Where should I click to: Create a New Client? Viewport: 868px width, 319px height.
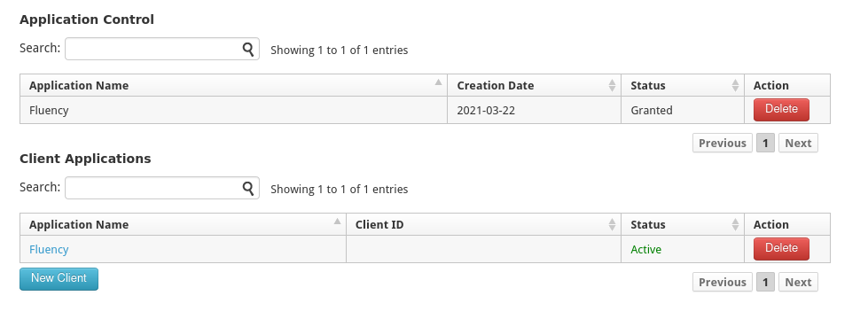[x=59, y=278]
